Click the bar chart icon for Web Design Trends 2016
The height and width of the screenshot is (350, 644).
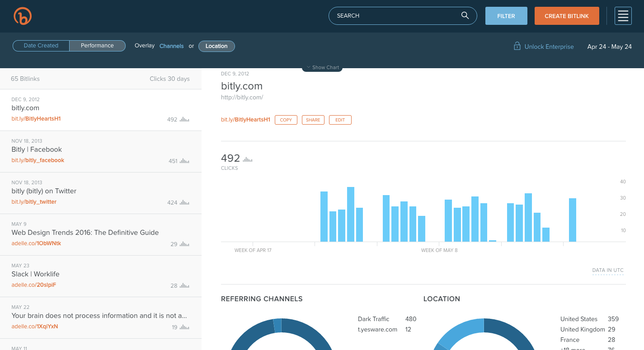184,244
